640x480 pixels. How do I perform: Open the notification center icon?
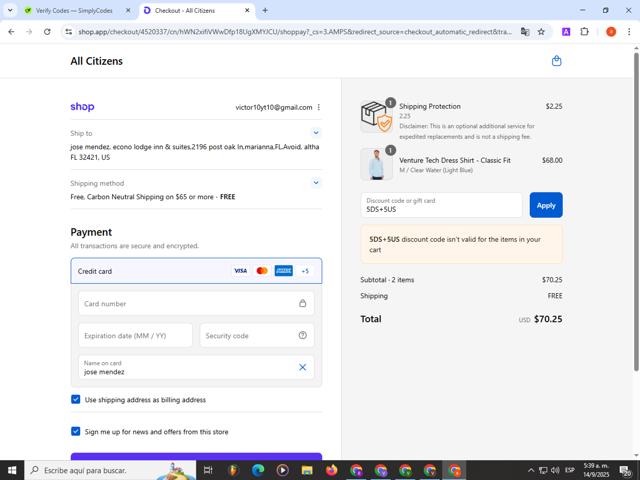point(625,471)
